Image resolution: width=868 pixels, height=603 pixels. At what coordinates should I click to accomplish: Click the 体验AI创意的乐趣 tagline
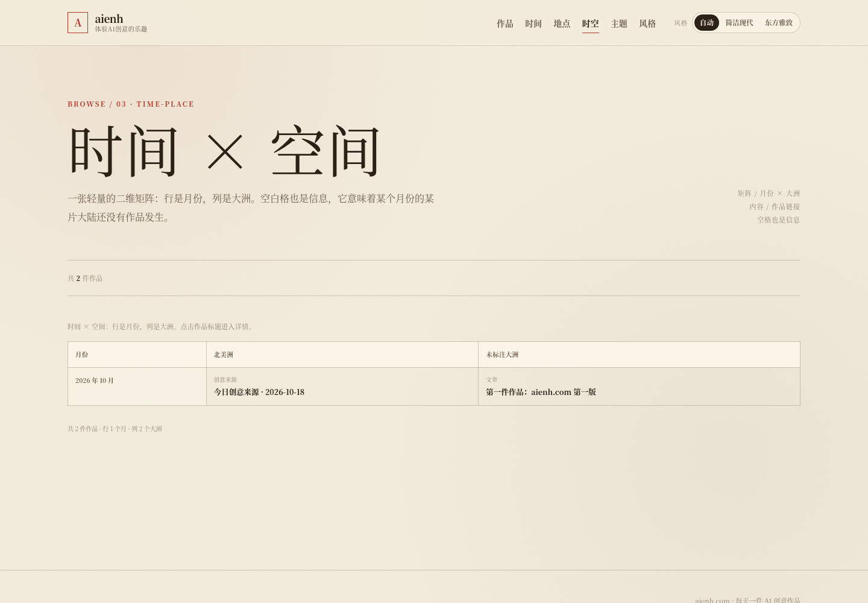pos(121,29)
